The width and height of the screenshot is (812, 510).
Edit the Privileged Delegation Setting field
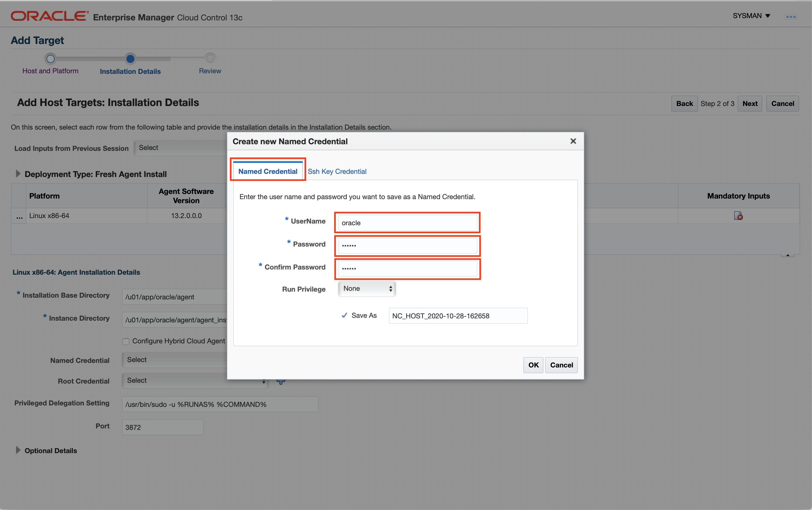click(x=220, y=404)
